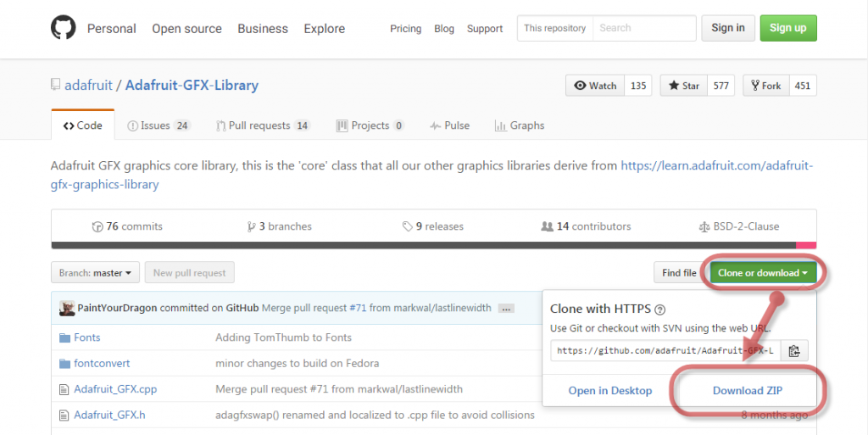Click Download ZIP

tap(748, 391)
